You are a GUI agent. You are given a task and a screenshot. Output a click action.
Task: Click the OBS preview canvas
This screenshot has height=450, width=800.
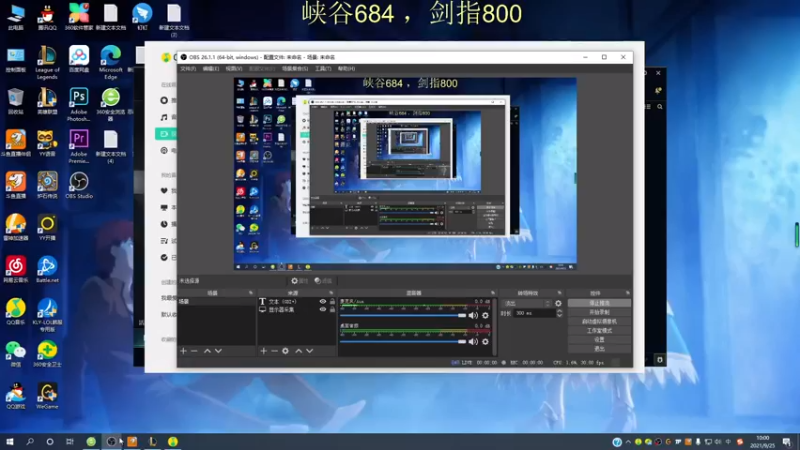coord(405,173)
